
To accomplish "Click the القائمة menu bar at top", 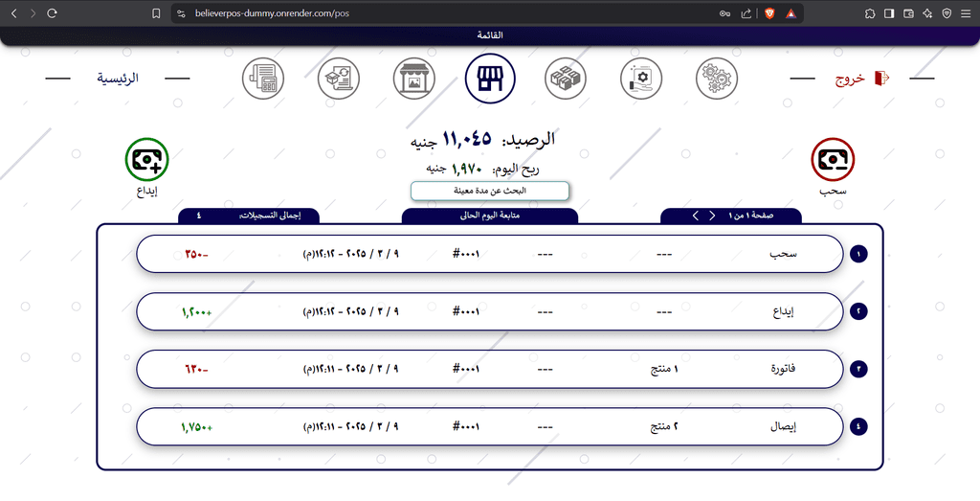I will pyautogui.click(x=490, y=35).
